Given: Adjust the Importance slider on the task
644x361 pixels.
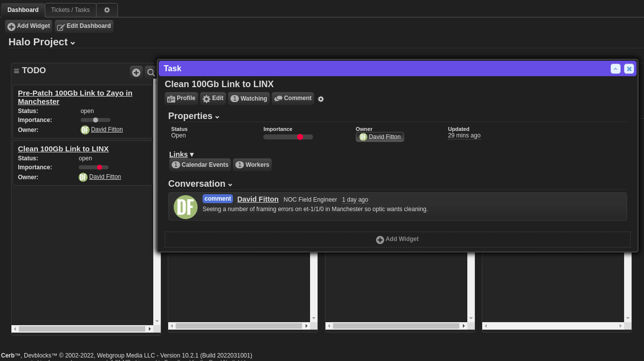Looking at the screenshot, I should (300, 136).
